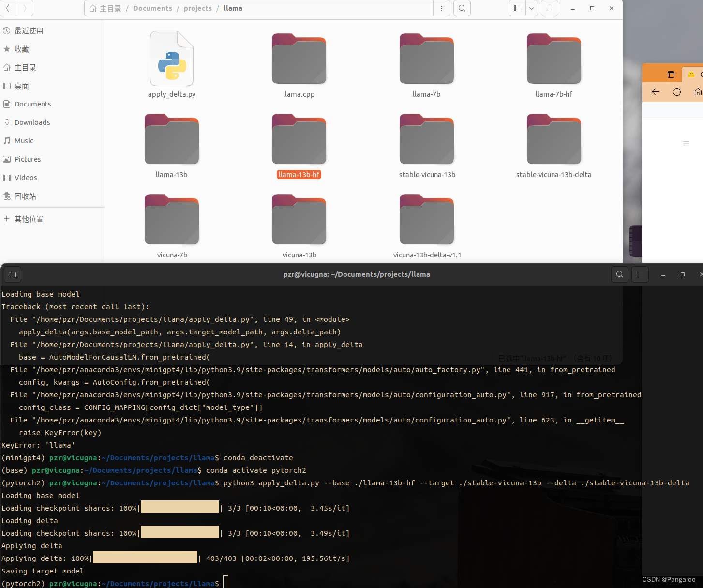The width and height of the screenshot is (703, 588).
Task: Maximize the terminal window
Action: tap(683, 274)
